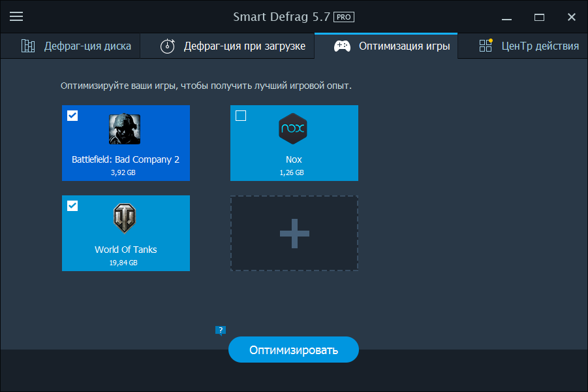Image resolution: width=588 pixels, height=392 pixels.
Task: Click the Nox 1,26 GB size text
Action: coord(292,172)
